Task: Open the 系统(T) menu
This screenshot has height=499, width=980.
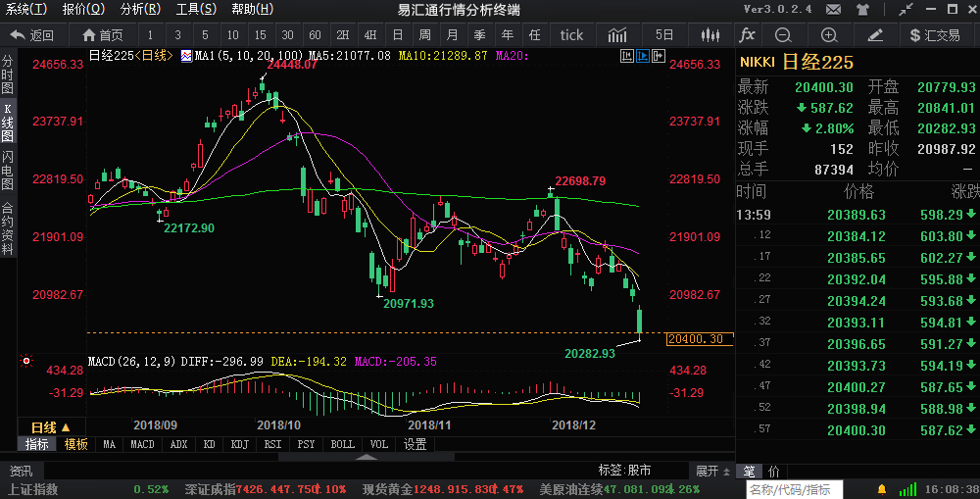Action: (26, 10)
